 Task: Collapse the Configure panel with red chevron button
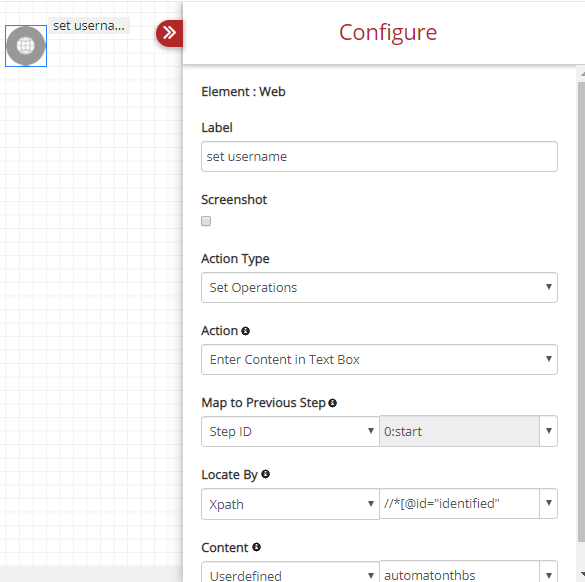169,33
